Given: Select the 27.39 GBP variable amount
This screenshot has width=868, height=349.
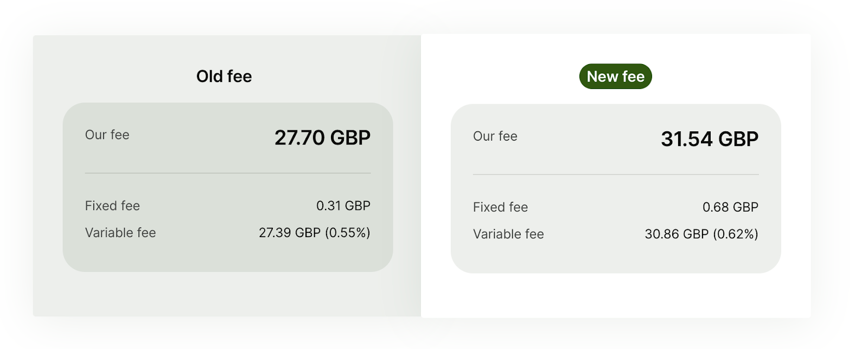Looking at the screenshot, I should pyautogui.click(x=290, y=233).
